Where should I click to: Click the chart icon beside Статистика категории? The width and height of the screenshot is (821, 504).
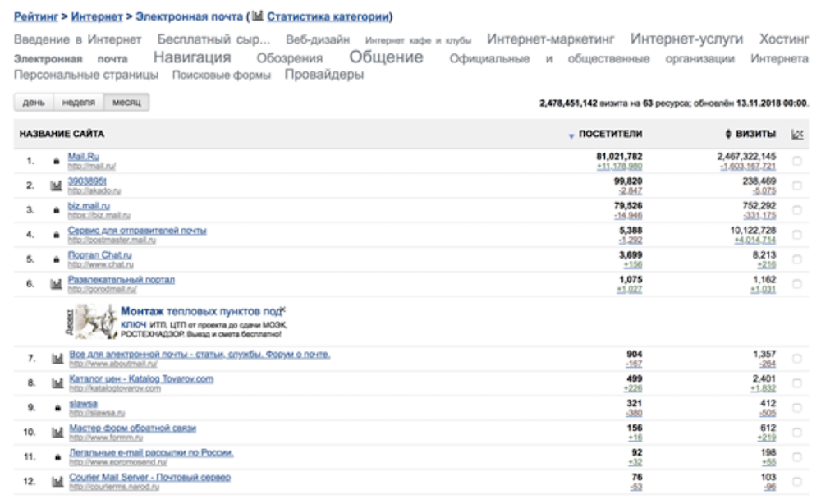pos(257,16)
